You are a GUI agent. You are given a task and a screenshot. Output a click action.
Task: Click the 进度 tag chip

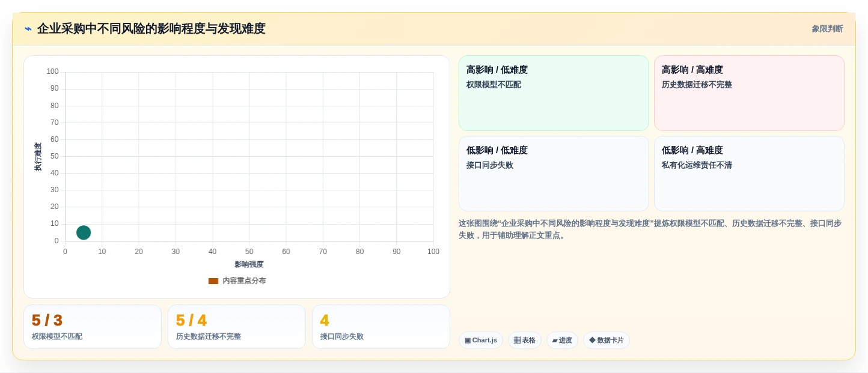pyautogui.click(x=562, y=341)
